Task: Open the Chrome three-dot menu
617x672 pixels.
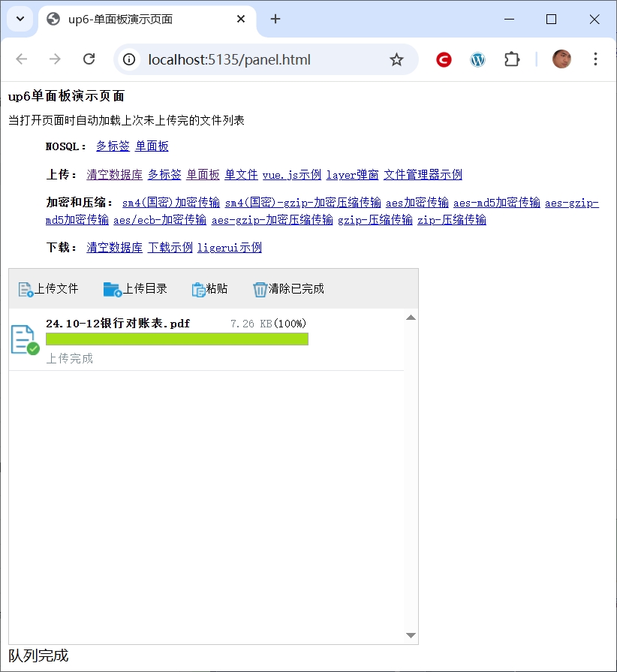Action: [x=595, y=59]
